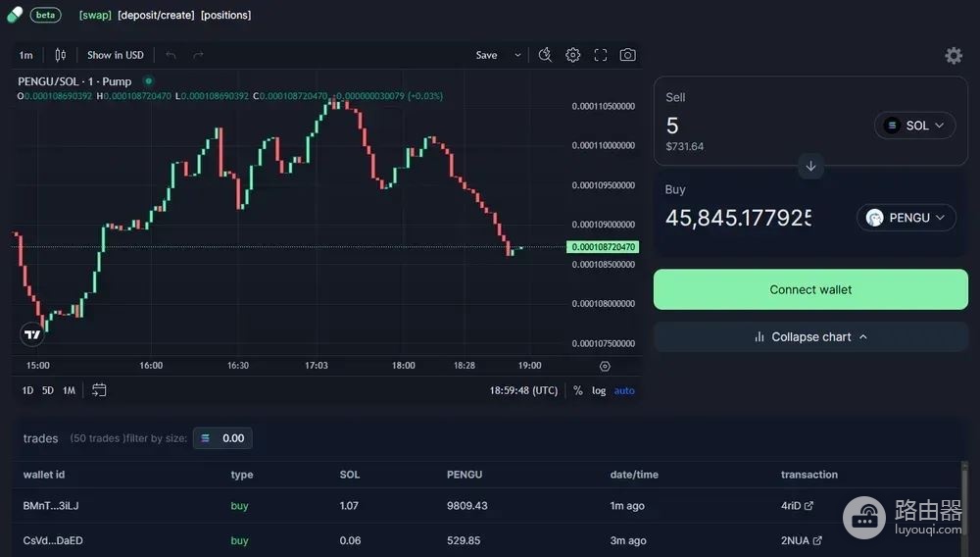This screenshot has width=980, height=557.
Task: Open the PENGU token selector
Action: (906, 218)
